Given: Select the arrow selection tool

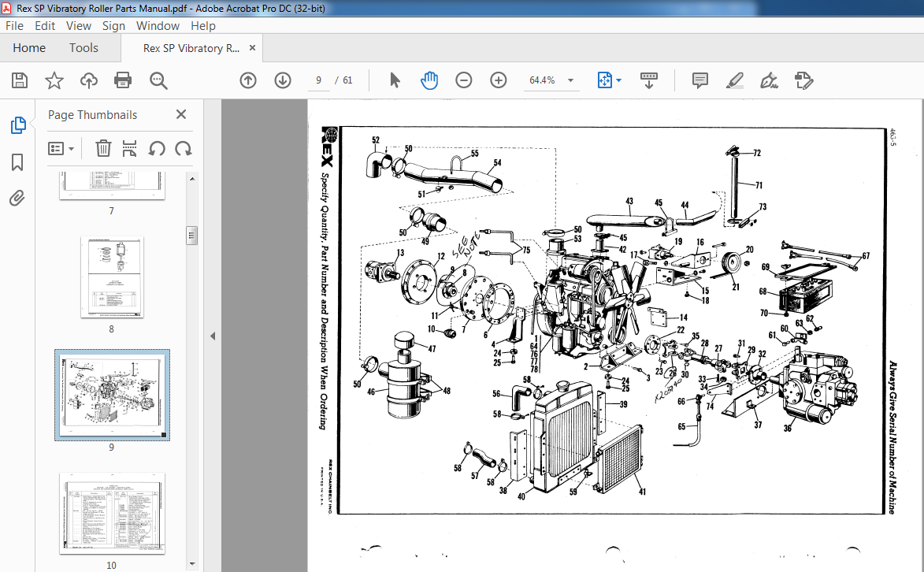Looking at the screenshot, I should 395,80.
